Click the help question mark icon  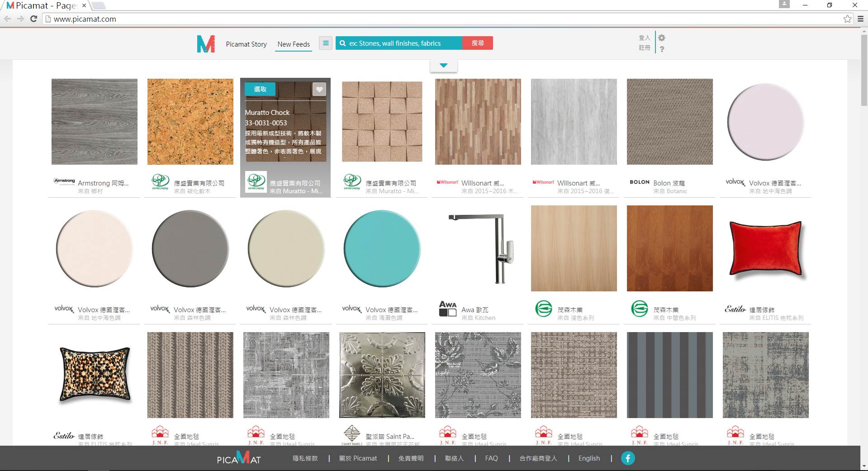click(x=662, y=49)
